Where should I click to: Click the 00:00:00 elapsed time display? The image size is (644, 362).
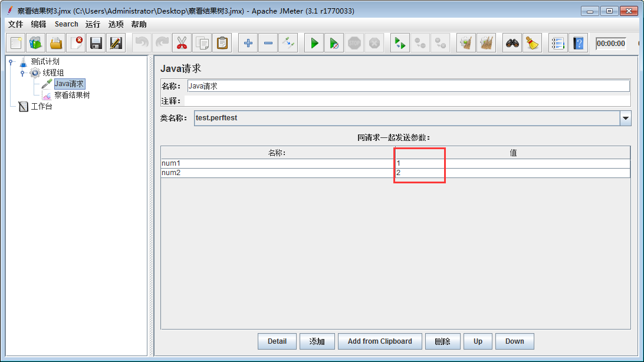point(611,44)
